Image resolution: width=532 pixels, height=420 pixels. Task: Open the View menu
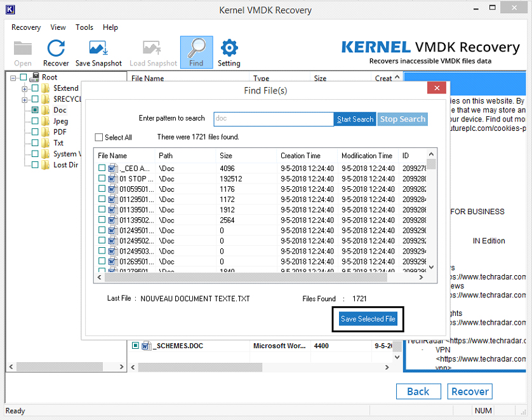click(58, 27)
